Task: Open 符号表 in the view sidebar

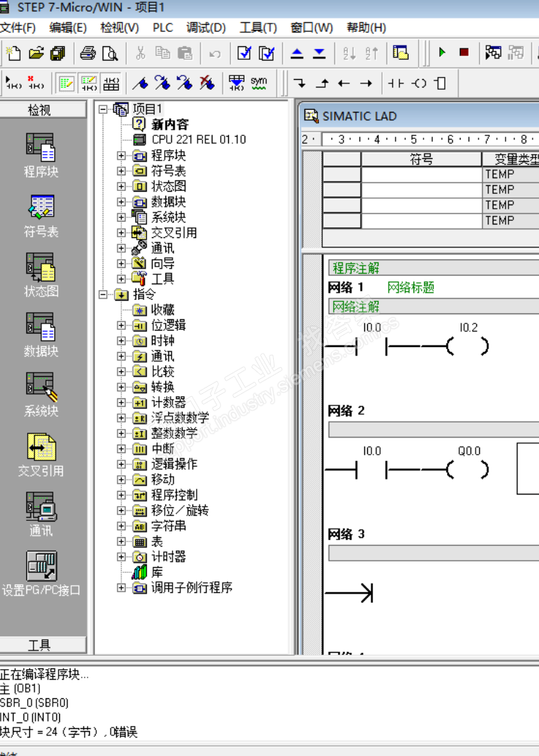Action: (x=41, y=215)
